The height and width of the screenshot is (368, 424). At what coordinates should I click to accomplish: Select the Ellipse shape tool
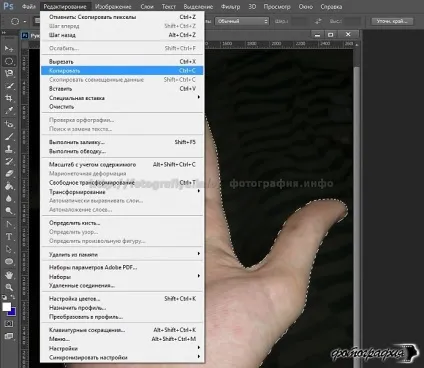9,261
